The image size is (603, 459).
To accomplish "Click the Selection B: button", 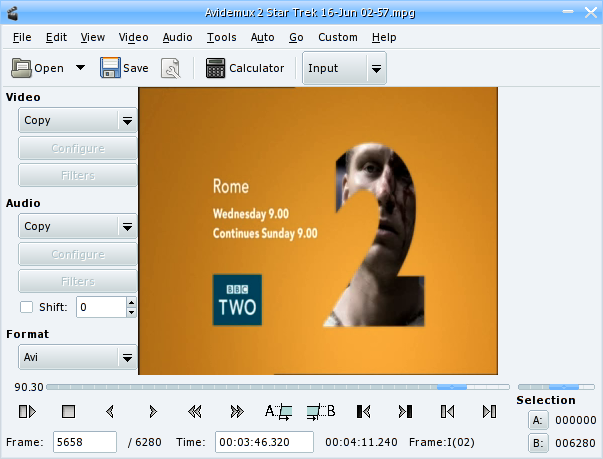I will [538, 444].
